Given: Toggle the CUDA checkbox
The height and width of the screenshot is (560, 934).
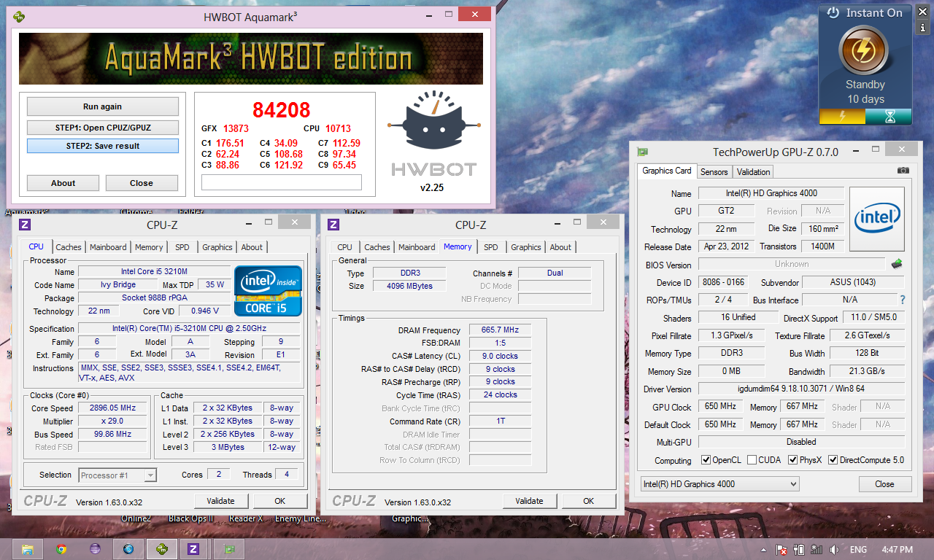Looking at the screenshot, I should [752, 460].
